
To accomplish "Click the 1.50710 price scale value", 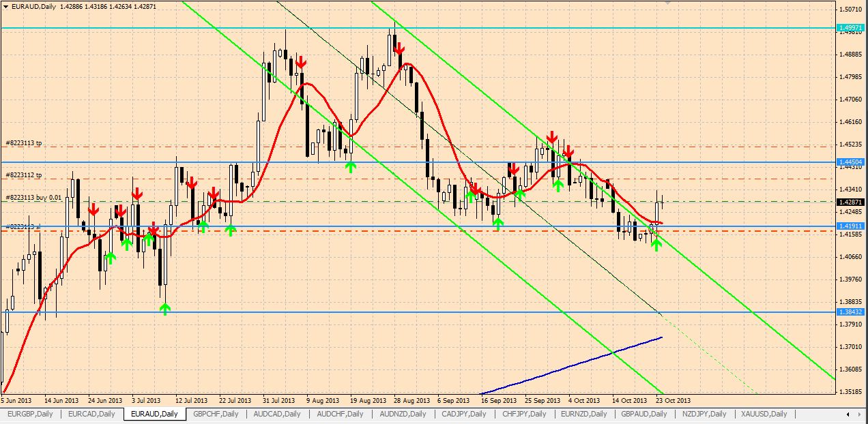I will click(850, 9).
